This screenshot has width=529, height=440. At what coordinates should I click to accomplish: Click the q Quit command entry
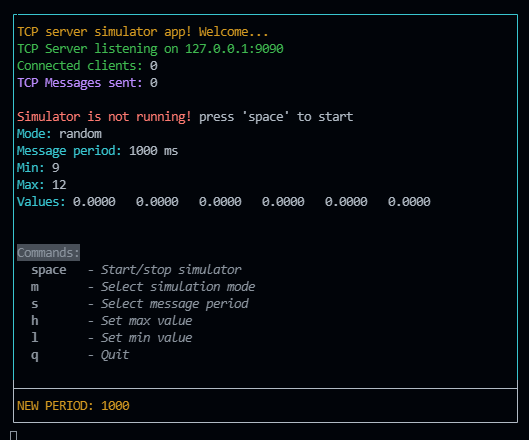point(80,355)
